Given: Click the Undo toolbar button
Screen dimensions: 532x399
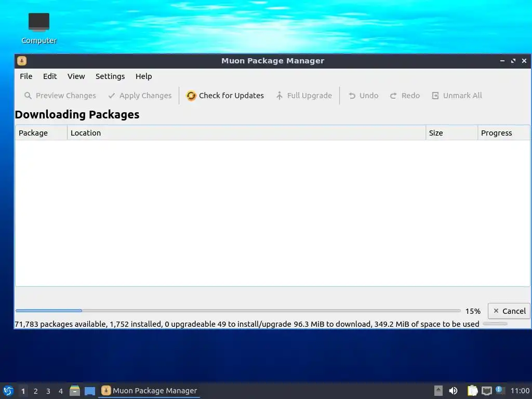Looking at the screenshot, I should coord(363,96).
